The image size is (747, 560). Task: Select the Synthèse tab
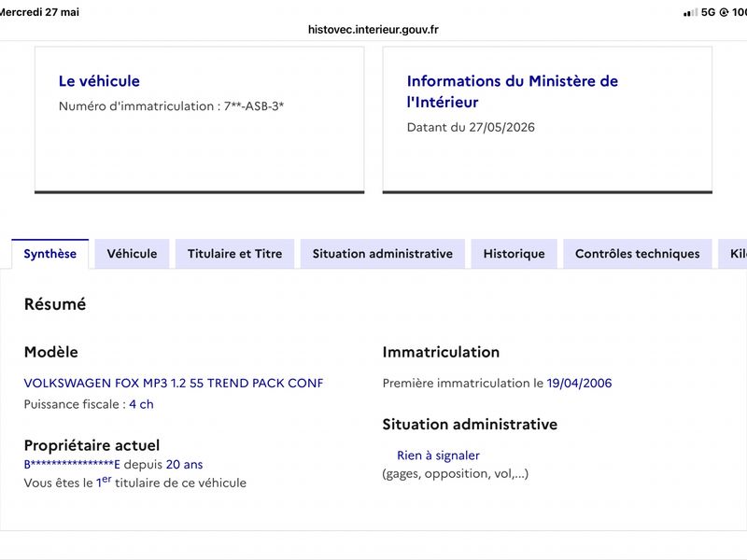point(50,254)
